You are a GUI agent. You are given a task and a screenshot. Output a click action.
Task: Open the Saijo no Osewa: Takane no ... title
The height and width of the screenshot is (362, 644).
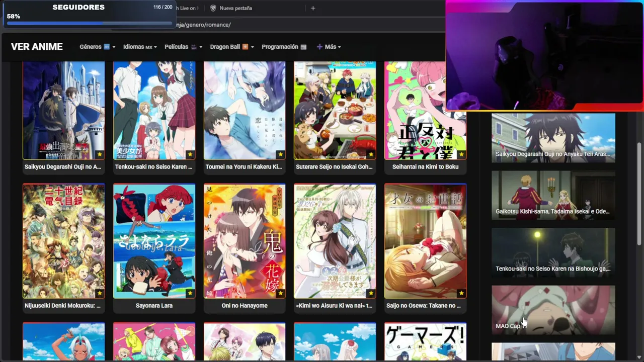pos(424,306)
